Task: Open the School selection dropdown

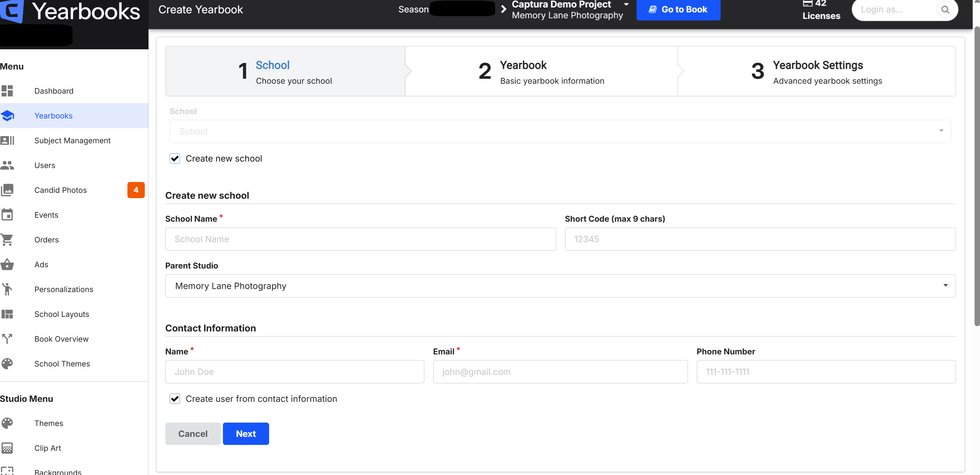Action: tap(561, 131)
